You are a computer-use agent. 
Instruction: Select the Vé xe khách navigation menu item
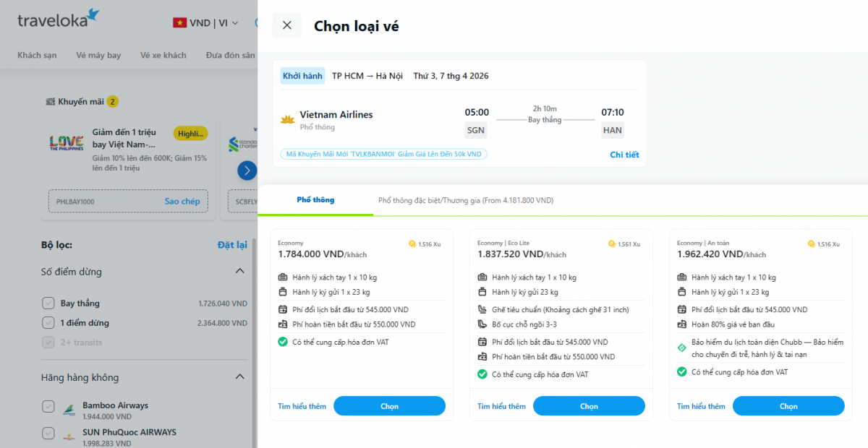pos(163,55)
